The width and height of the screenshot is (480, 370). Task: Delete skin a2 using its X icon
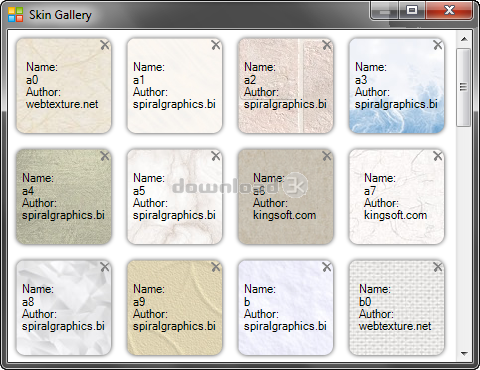[x=327, y=45]
